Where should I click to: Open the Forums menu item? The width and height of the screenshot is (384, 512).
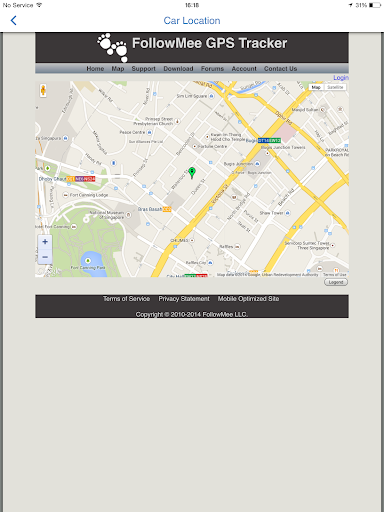click(212, 69)
